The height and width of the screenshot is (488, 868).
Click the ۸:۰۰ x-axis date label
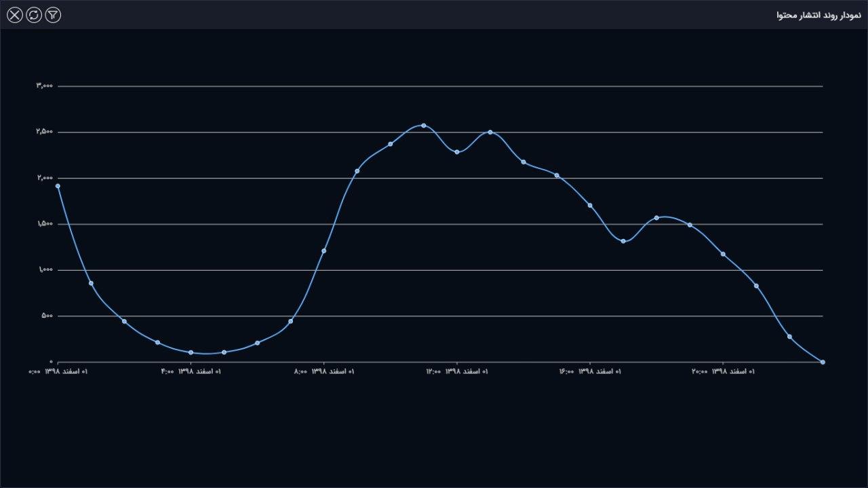click(324, 371)
